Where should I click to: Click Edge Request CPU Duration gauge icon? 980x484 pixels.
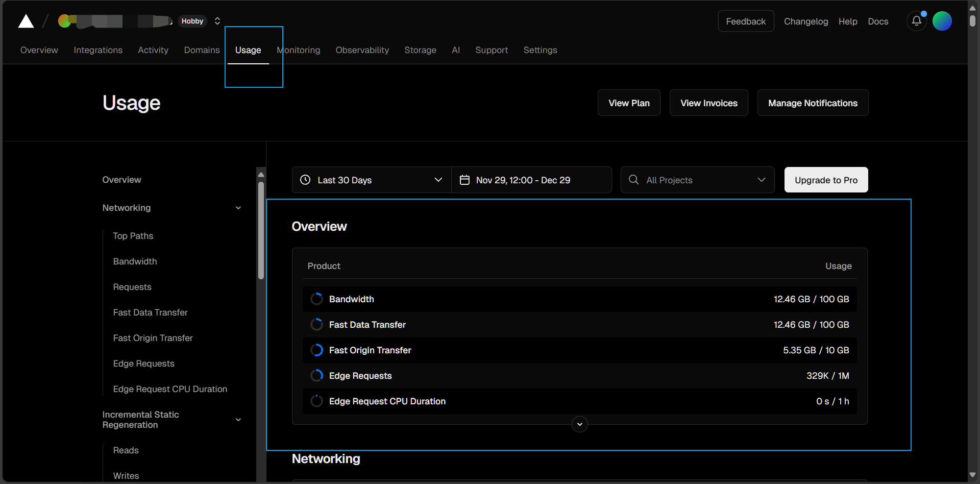[316, 401]
